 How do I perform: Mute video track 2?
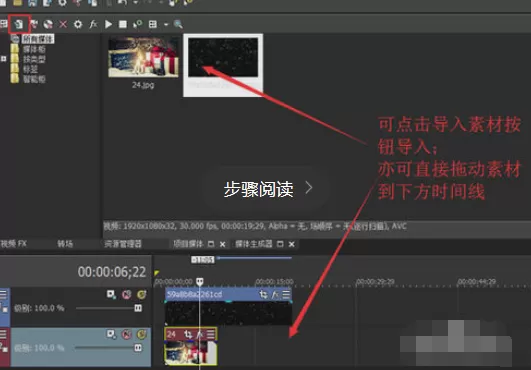[x=127, y=334]
